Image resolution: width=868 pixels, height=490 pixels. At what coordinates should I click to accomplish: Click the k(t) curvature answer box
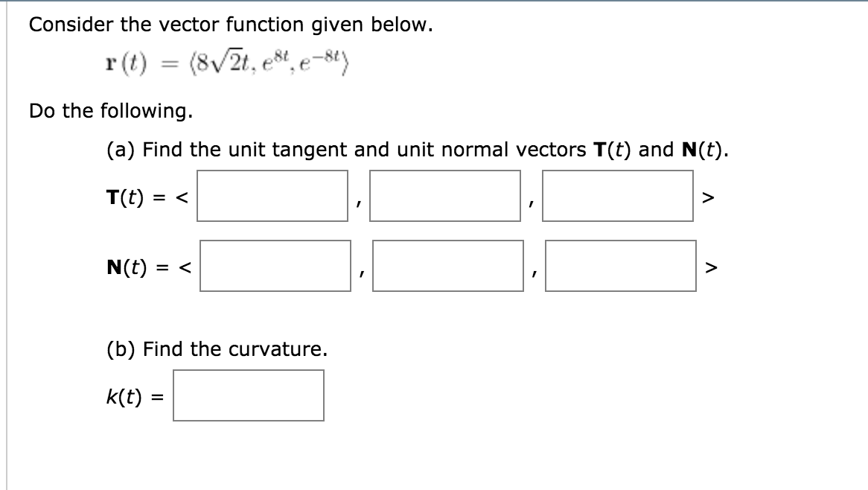(249, 395)
